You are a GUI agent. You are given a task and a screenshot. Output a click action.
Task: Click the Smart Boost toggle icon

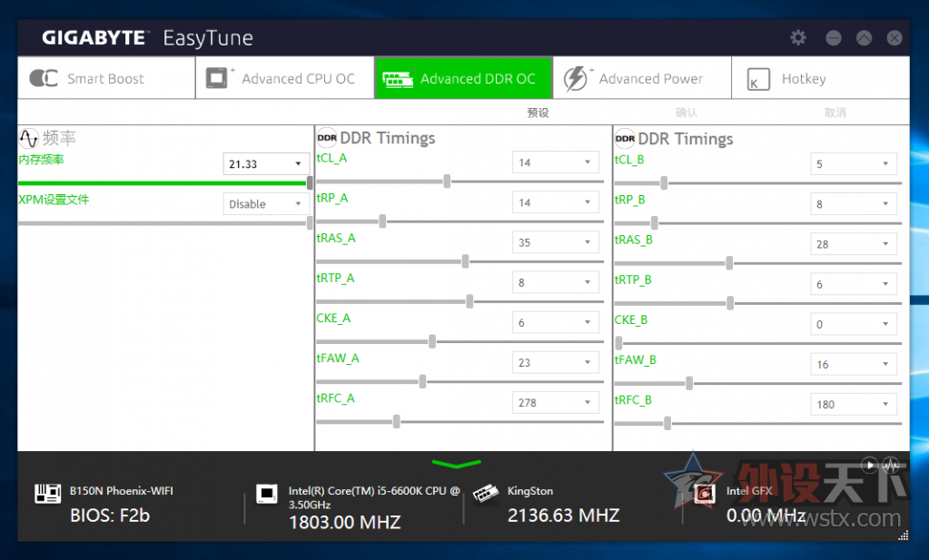pos(44,78)
